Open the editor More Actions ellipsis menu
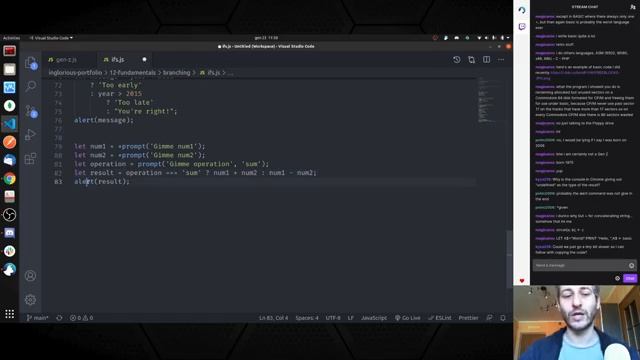The height and width of the screenshot is (360, 640). tap(501, 60)
